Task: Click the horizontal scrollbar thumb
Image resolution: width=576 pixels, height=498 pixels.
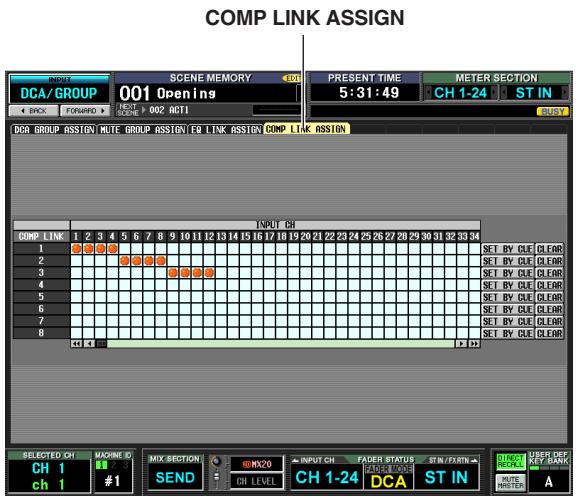Action: [x=101, y=344]
